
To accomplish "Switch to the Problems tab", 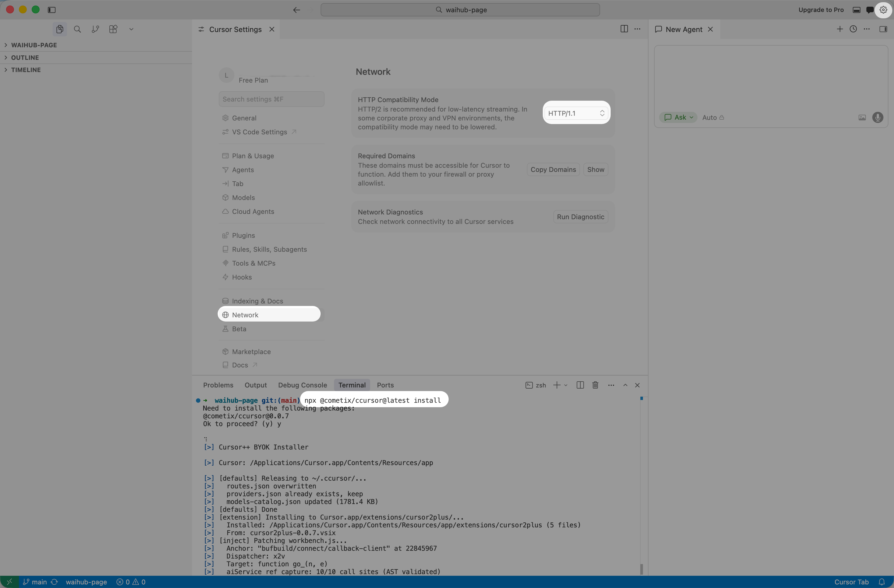I will click(x=218, y=385).
